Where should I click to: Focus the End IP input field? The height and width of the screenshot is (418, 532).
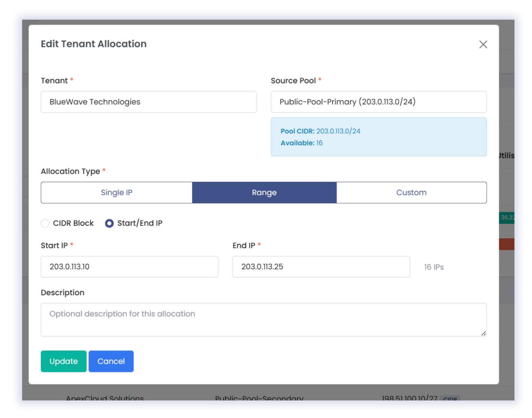coord(321,267)
